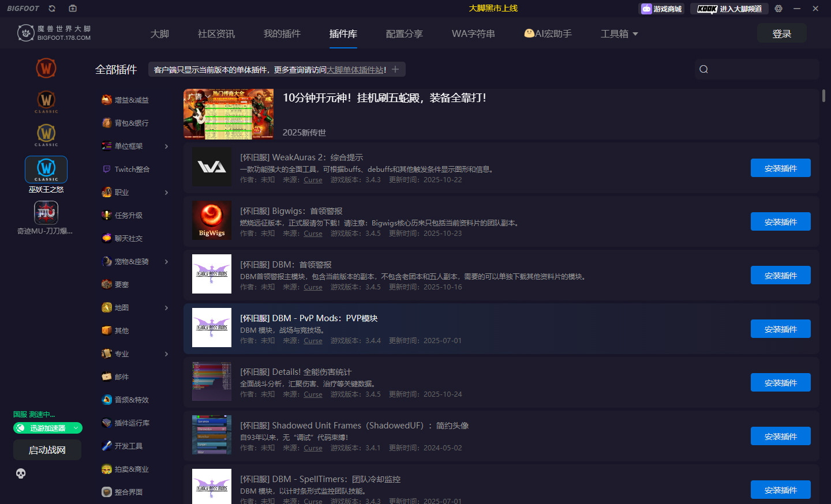Image resolution: width=831 pixels, height=504 pixels.
Task: Open the WA字符串 tab
Action: tap(473, 34)
